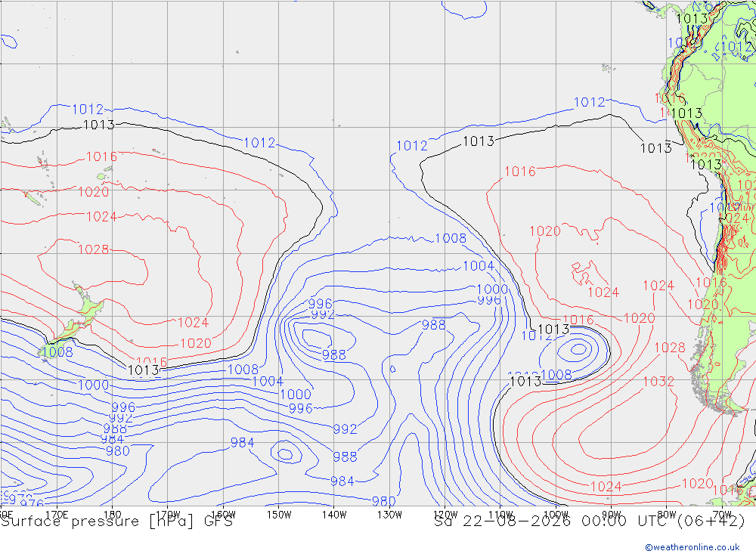Click the 1012 label above the 1013 near 170E

88,110
